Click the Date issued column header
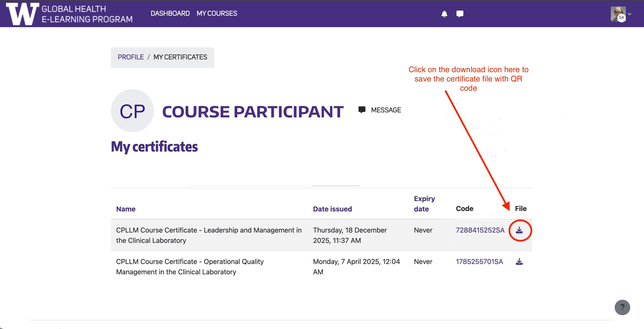644x329 pixels. (x=333, y=209)
